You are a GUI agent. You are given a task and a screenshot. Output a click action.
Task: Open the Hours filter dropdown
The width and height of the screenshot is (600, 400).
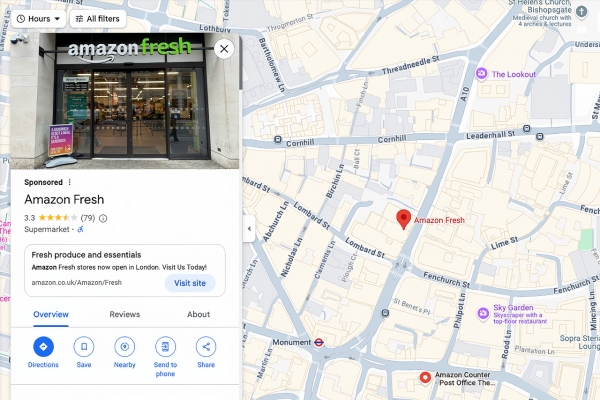pyautogui.click(x=39, y=19)
